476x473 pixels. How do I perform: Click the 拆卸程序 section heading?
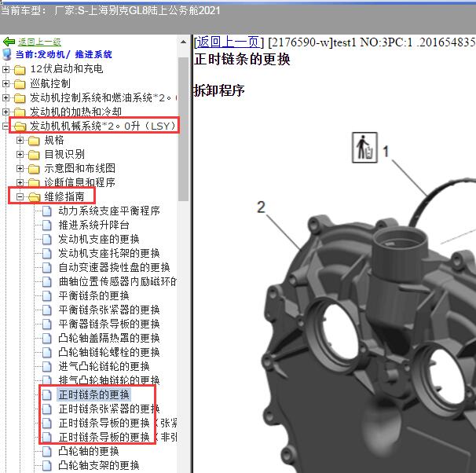click(219, 90)
